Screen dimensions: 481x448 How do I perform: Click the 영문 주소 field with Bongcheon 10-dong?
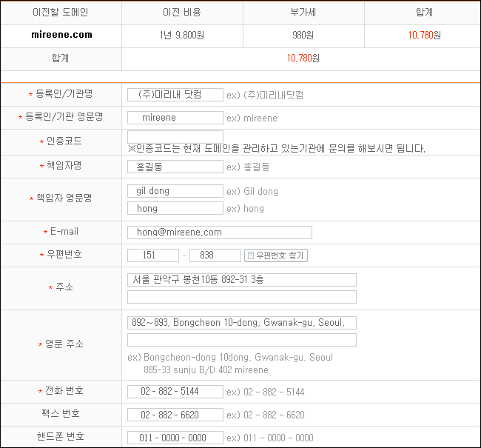pyautogui.click(x=242, y=323)
